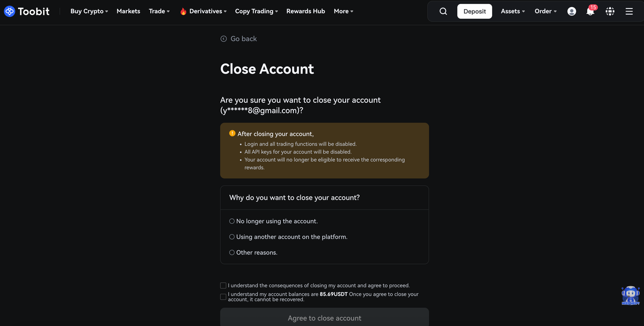This screenshot has width=644, height=326.
Task: Expand the Buy Crypto dropdown
Action: tap(89, 11)
